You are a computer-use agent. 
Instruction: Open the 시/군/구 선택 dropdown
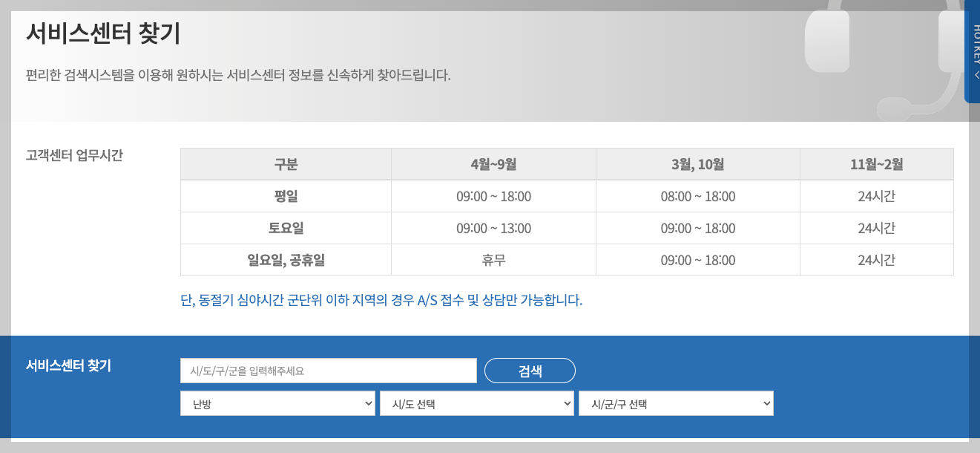(x=676, y=403)
